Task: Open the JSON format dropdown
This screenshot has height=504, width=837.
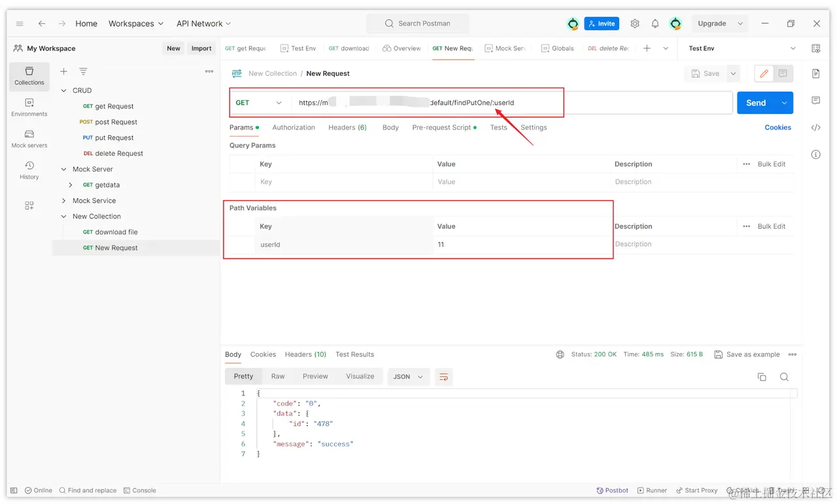Action: pos(407,377)
